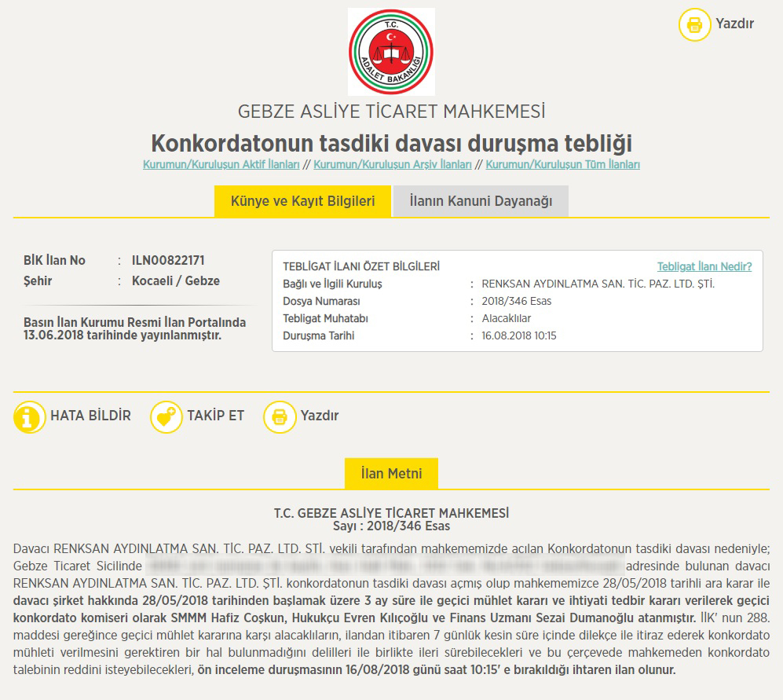Select the İlan Metni tab
Viewport: 783px width, 700px height.
coord(391,474)
